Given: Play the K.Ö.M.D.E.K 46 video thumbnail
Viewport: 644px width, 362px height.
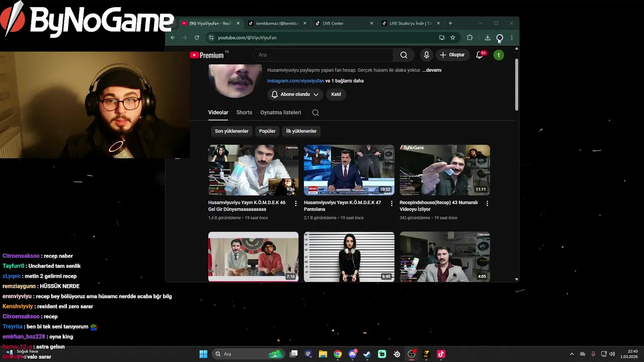Looking at the screenshot, I should click(253, 170).
